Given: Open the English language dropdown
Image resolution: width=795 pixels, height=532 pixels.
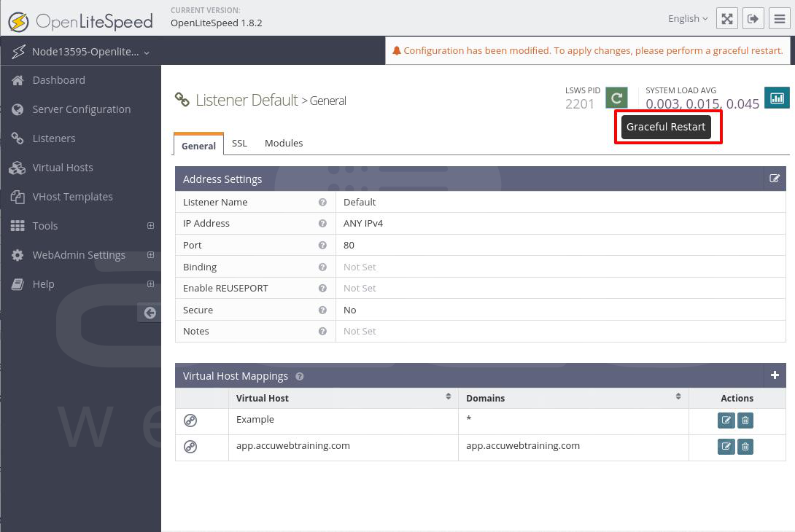Looking at the screenshot, I should (688, 19).
